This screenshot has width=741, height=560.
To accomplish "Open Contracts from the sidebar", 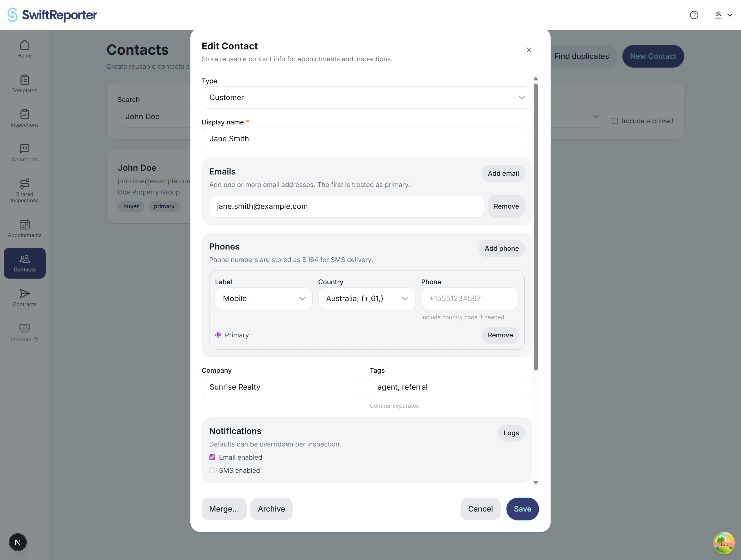I will [24, 298].
